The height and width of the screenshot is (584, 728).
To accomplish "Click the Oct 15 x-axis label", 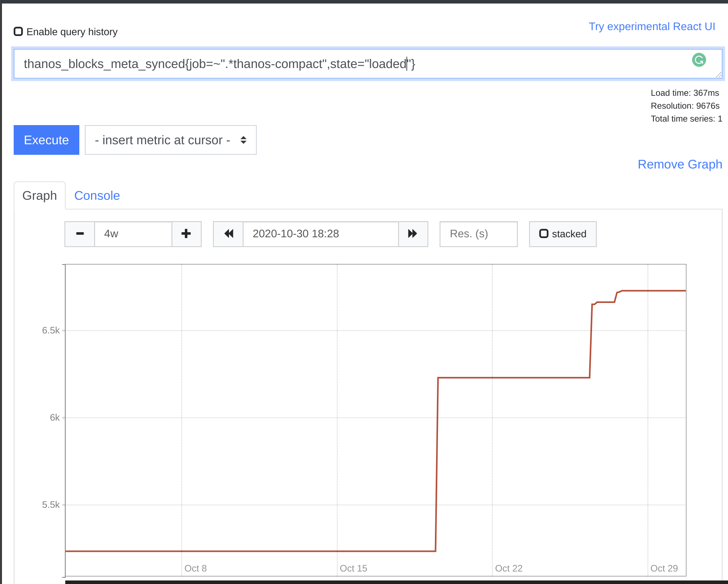I will coord(353,568).
